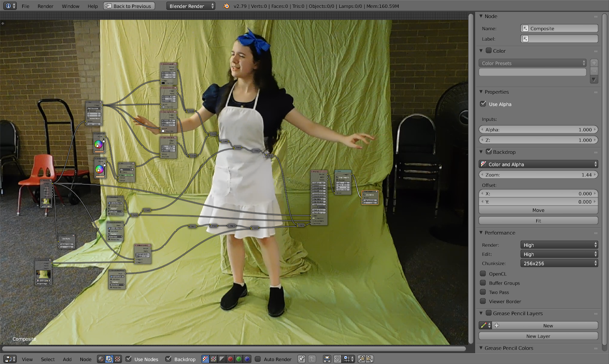Screen dimensions: 609x364
Task: Open the Blender Render engine dropdown
Action: [x=191, y=6]
